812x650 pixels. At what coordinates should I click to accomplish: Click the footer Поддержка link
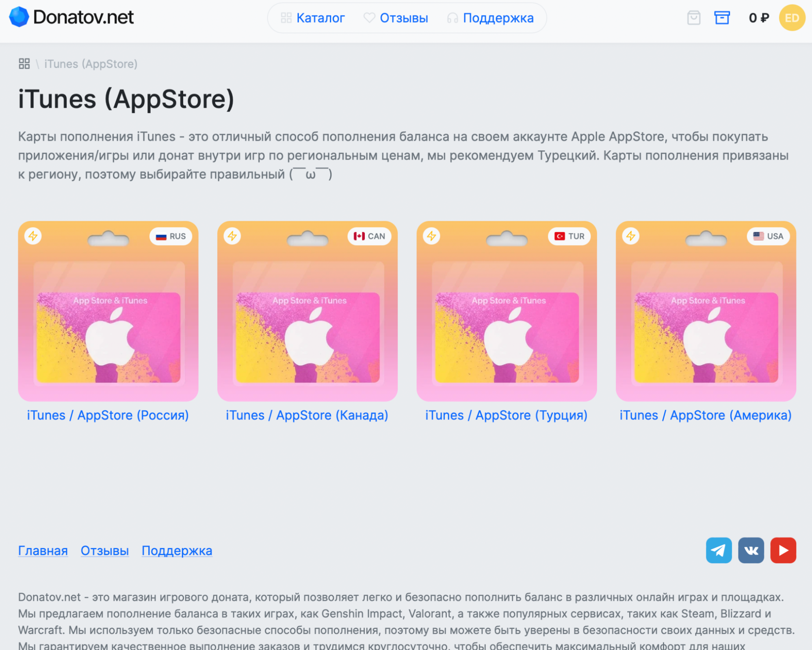tap(177, 551)
